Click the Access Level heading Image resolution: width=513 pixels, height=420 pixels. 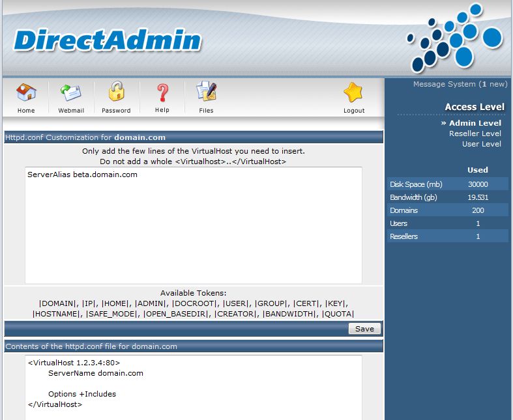(x=475, y=107)
